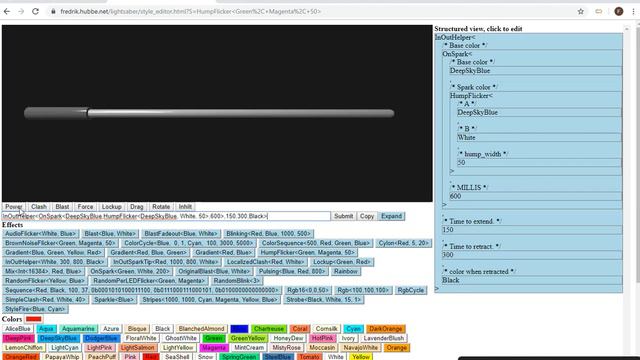Insert the Cylon<Red, 5, 20> effect
640x360 pixels.
403,243
